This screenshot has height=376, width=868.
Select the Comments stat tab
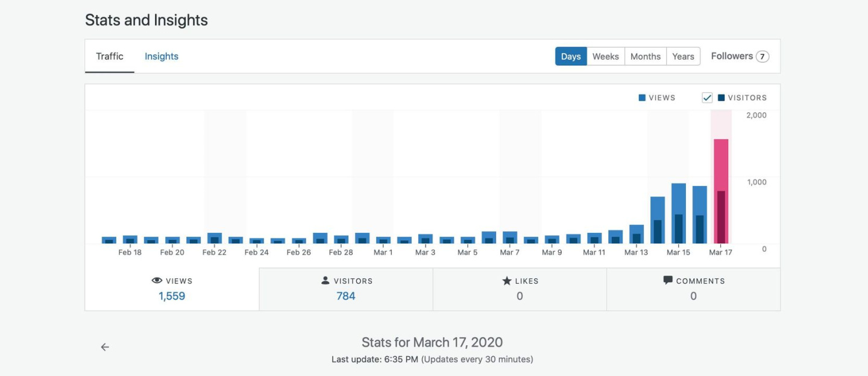[x=693, y=290]
